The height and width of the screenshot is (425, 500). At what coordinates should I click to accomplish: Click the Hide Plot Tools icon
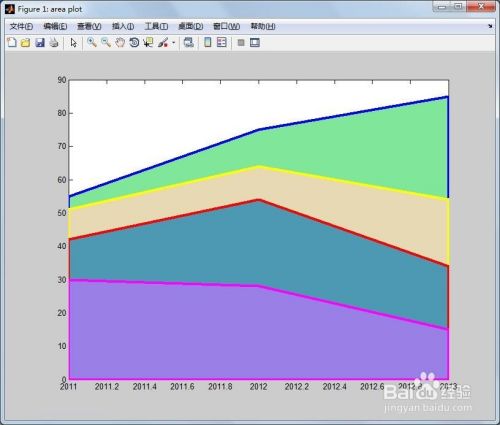pos(241,43)
